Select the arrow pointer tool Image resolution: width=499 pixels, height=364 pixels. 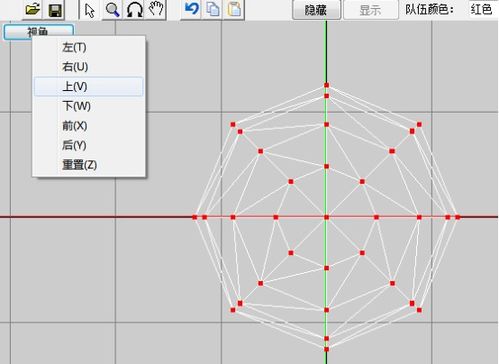pos(90,10)
